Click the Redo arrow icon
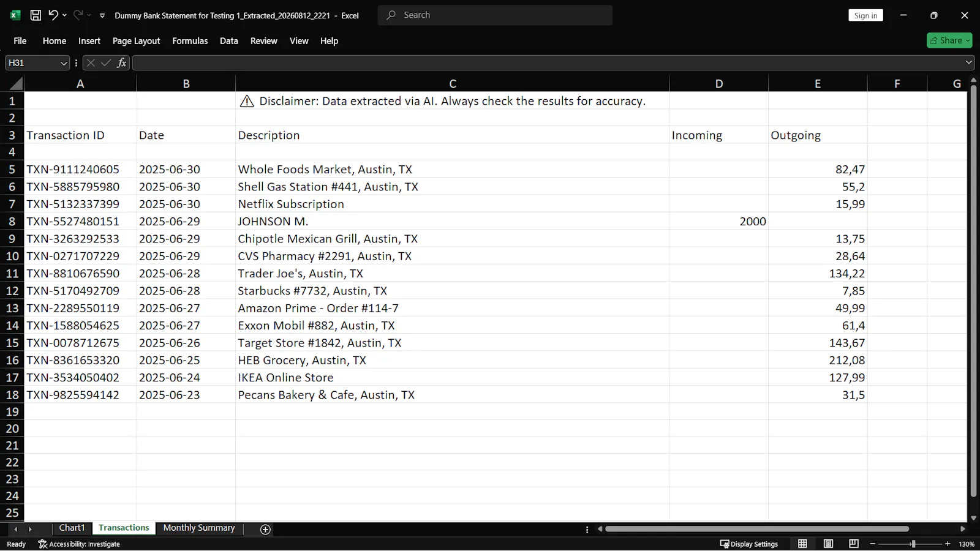Image resolution: width=980 pixels, height=551 pixels. point(78,15)
